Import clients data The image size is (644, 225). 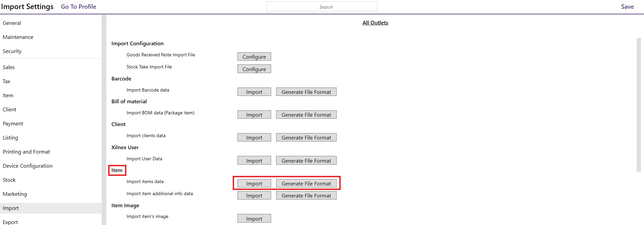click(x=254, y=137)
